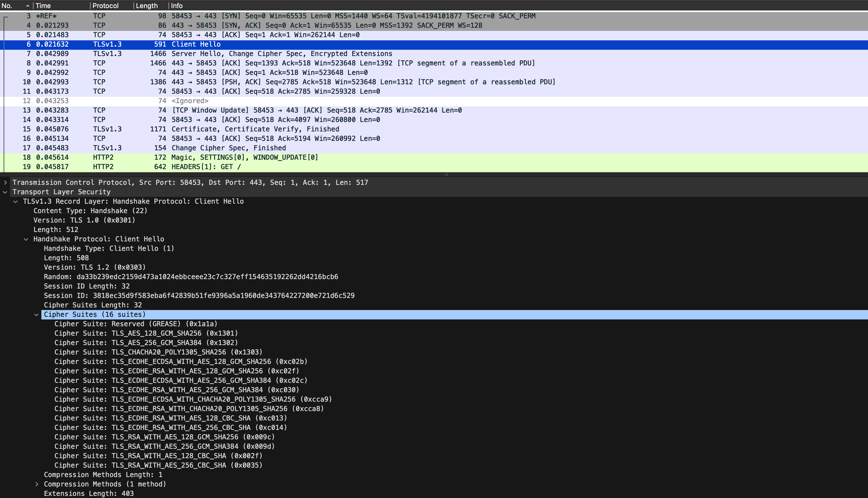
Task: Select the handshake Length: 508 field
Action: pos(66,258)
